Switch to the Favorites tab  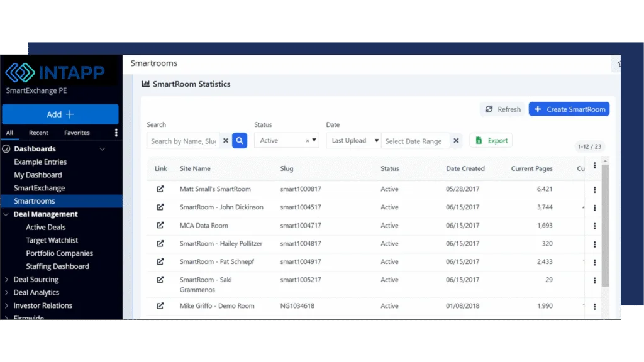[77, 133]
